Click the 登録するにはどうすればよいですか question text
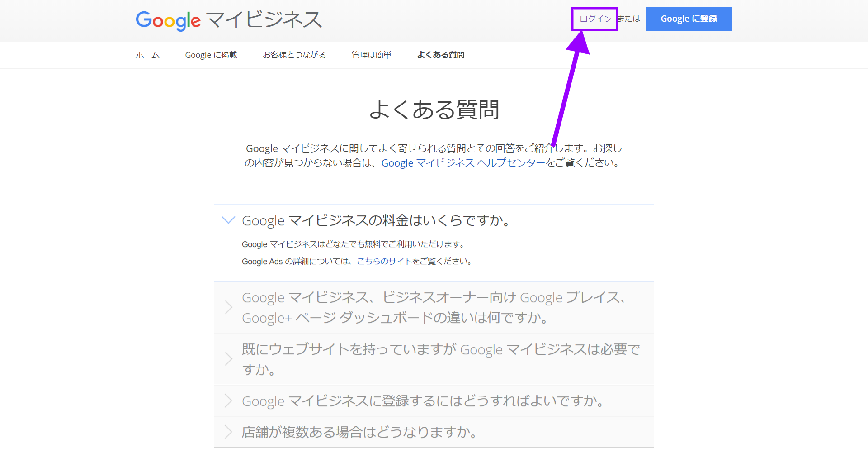 [x=423, y=401]
